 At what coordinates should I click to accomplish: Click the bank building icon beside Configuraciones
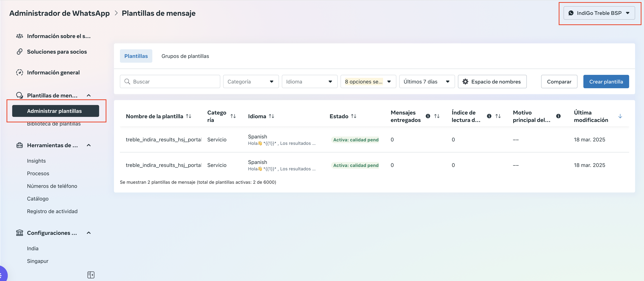(x=19, y=233)
